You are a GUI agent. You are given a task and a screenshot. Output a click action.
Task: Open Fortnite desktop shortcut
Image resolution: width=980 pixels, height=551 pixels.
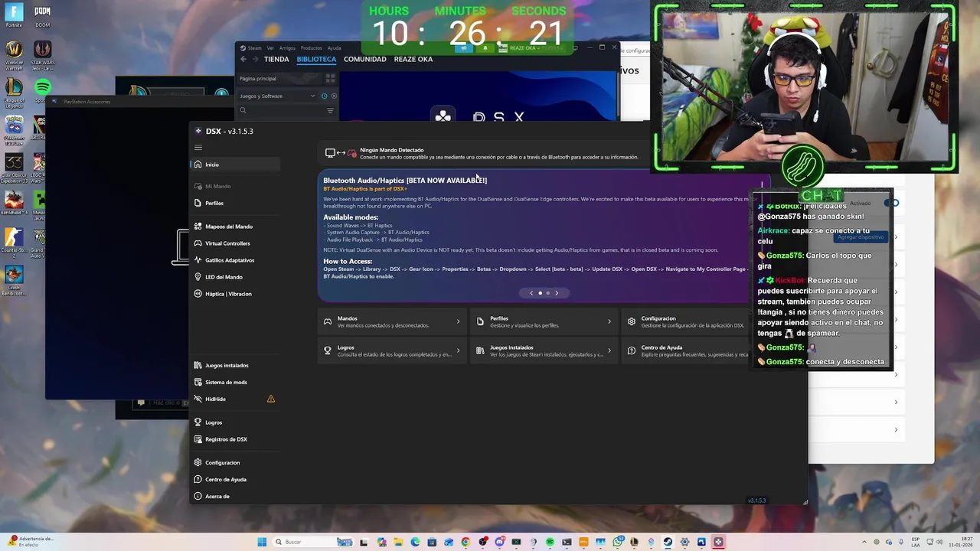(x=14, y=16)
